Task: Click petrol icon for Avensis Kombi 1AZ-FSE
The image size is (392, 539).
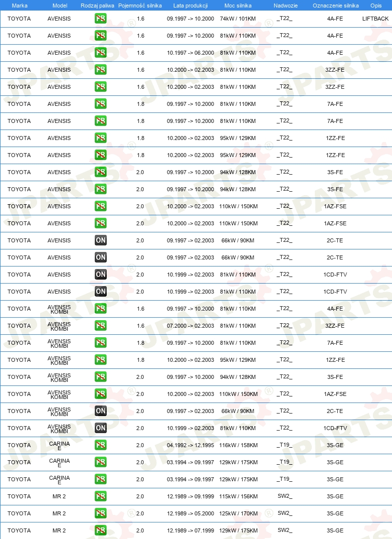Action: pos(101,394)
